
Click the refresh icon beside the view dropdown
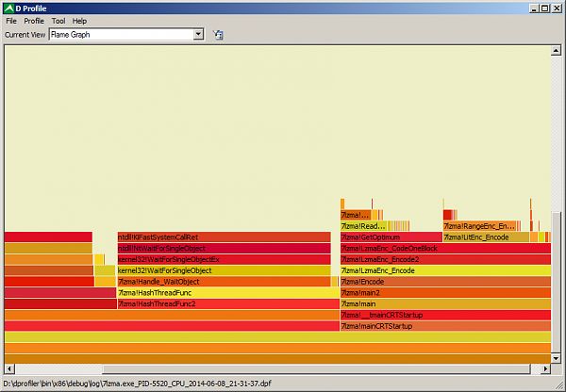[218, 35]
